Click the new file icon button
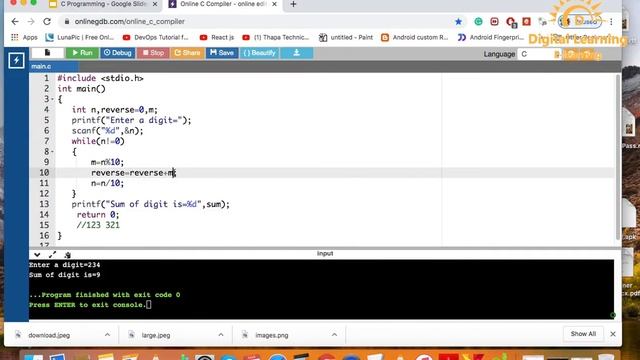The height and width of the screenshot is (360, 640). click(x=47, y=53)
